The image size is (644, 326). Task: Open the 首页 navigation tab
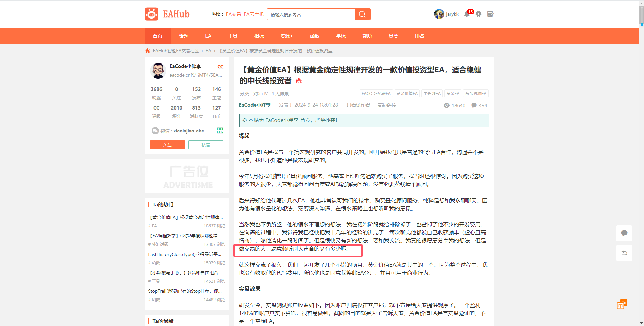coord(158,36)
